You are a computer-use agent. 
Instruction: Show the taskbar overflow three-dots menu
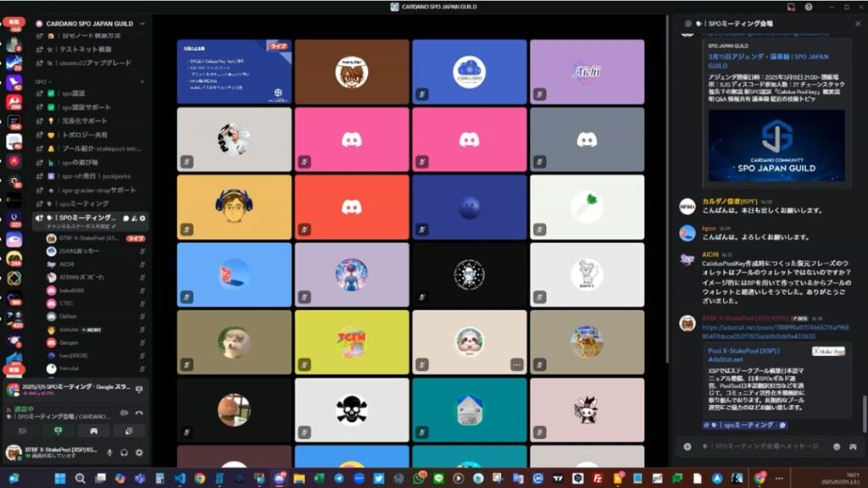tap(780, 478)
